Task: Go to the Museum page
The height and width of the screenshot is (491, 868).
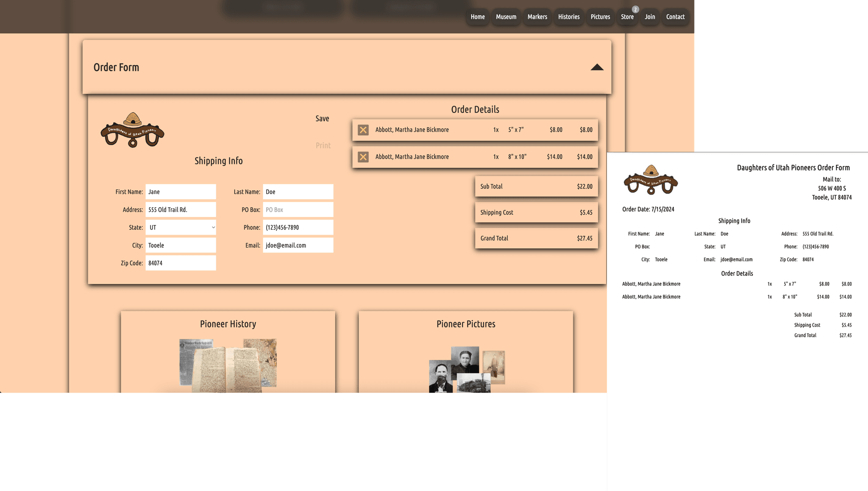Action: pos(506,17)
